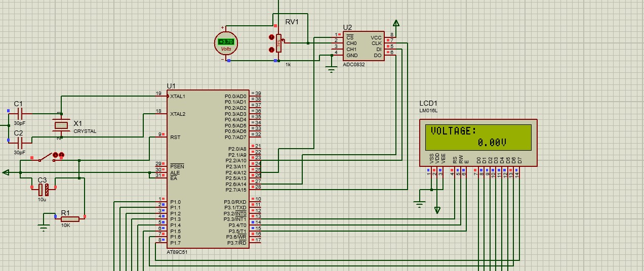Select the 10K resistor R1

69,219
